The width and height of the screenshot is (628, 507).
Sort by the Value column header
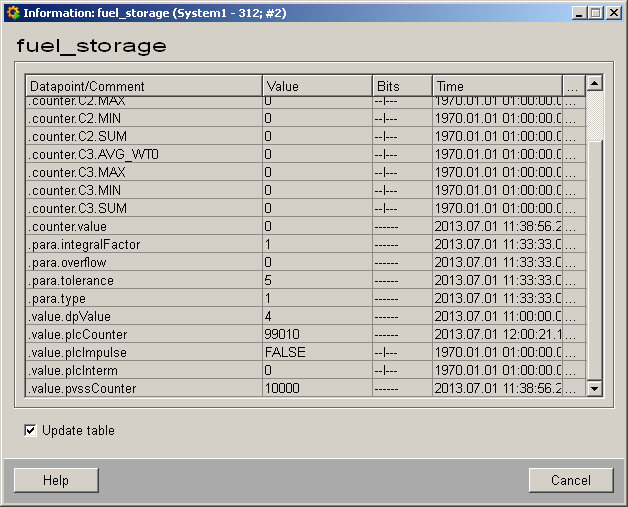click(317, 86)
